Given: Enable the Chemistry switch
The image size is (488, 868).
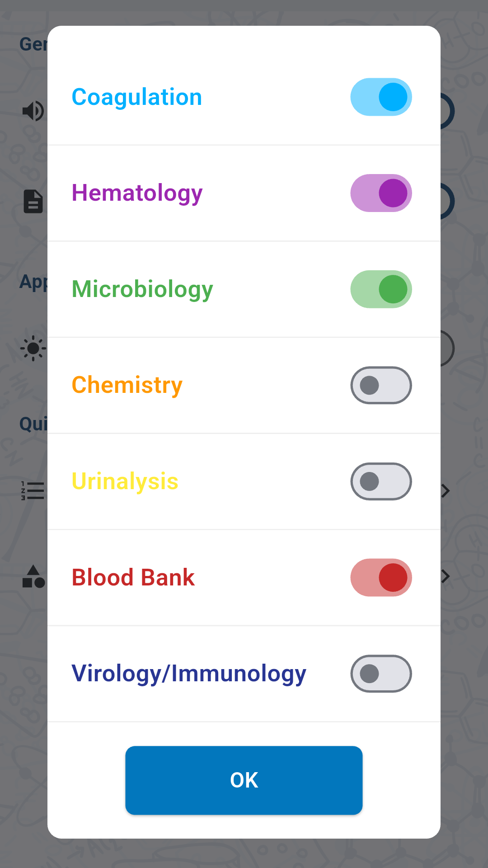Looking at the screenshot, I should pyautogui.click(x=381, y=385).
